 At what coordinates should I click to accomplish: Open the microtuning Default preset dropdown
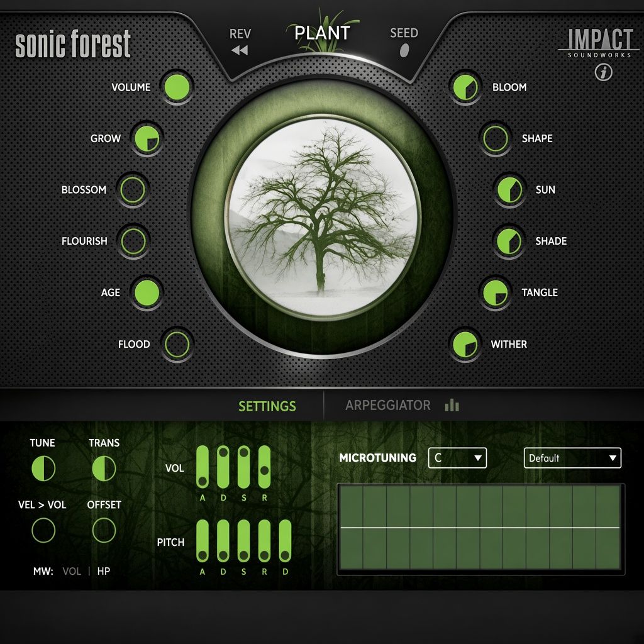pos(572,458)
